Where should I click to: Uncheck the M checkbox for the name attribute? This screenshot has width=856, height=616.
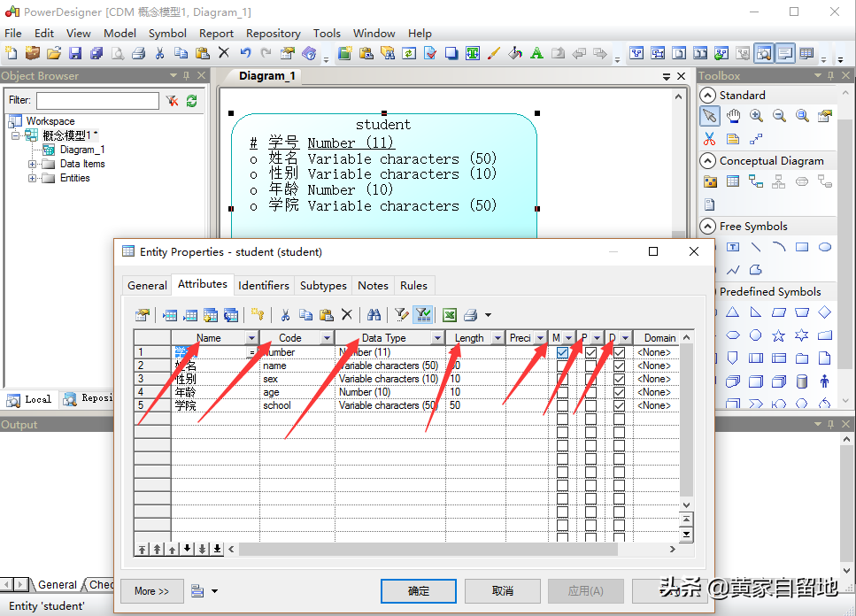point(562,366)
